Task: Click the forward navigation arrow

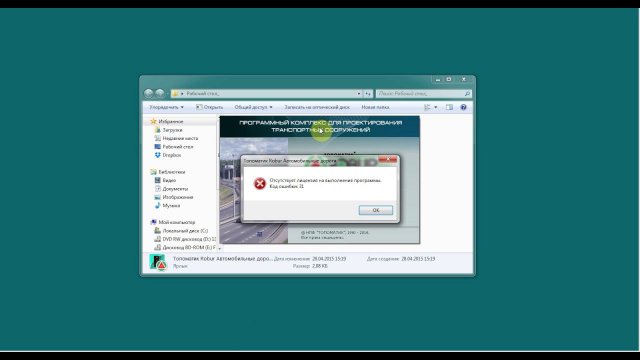Action: pos(160,93)
